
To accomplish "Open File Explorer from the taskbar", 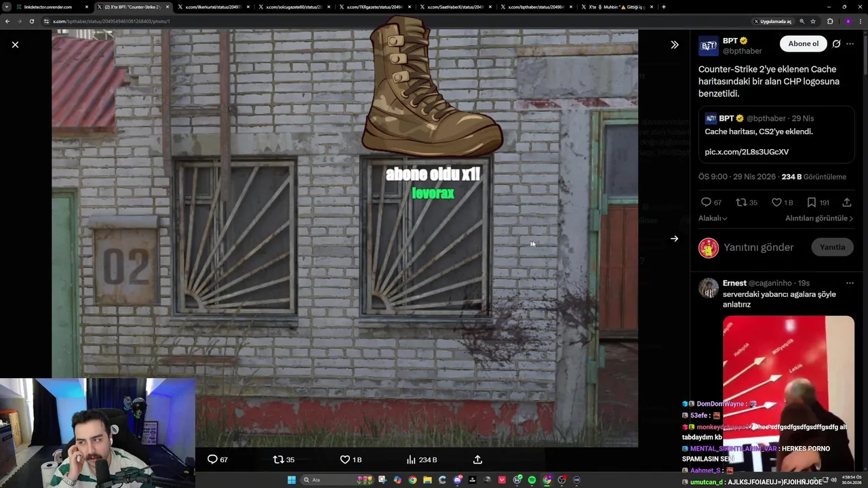I will 427,480.
